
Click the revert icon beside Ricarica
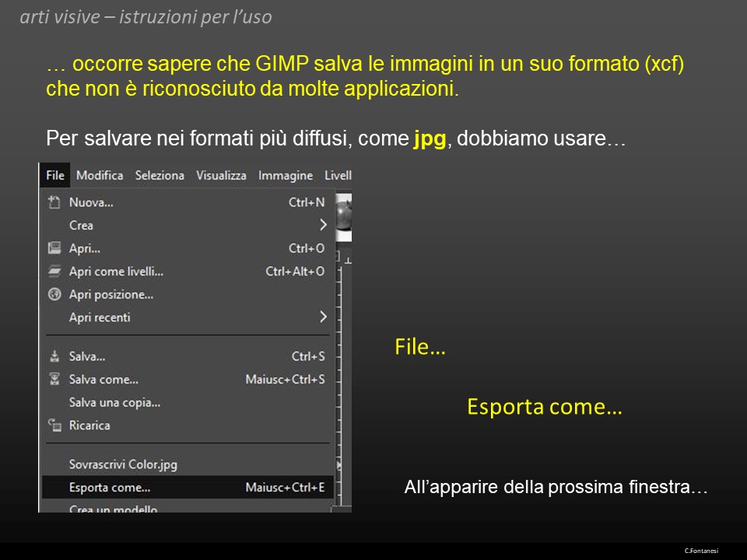54,425
